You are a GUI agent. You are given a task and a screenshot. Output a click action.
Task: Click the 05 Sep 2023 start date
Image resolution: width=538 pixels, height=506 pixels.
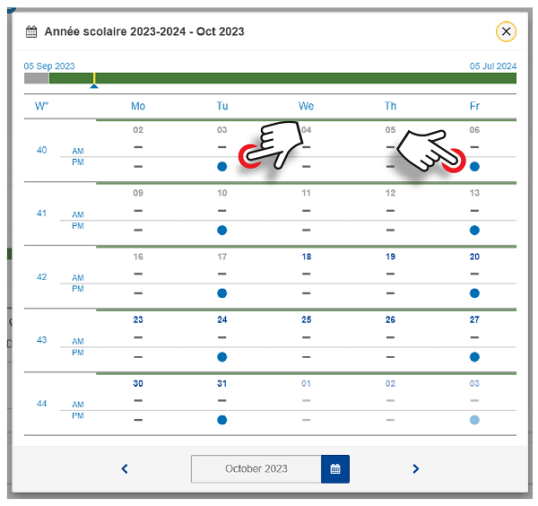coord(49,66)
